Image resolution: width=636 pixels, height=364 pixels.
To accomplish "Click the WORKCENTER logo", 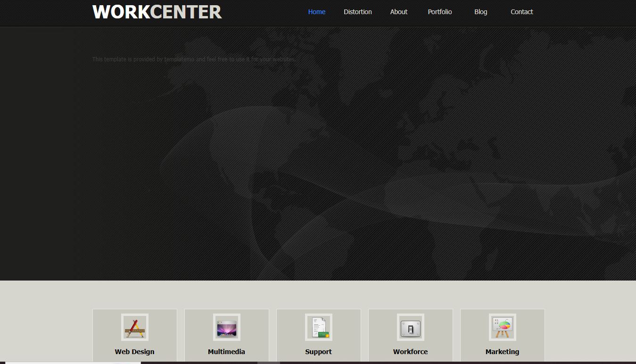I will (157, 12).
